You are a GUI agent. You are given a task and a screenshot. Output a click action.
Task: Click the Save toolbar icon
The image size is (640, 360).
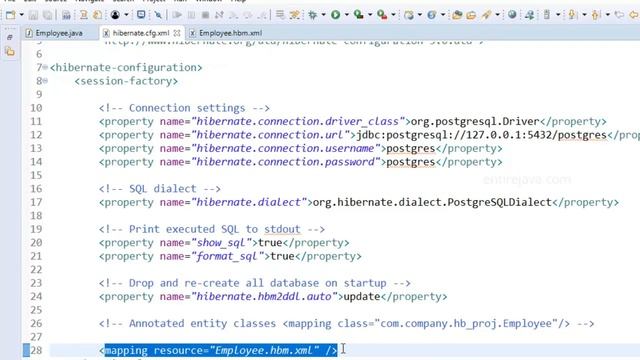click(x=33, y=15)
